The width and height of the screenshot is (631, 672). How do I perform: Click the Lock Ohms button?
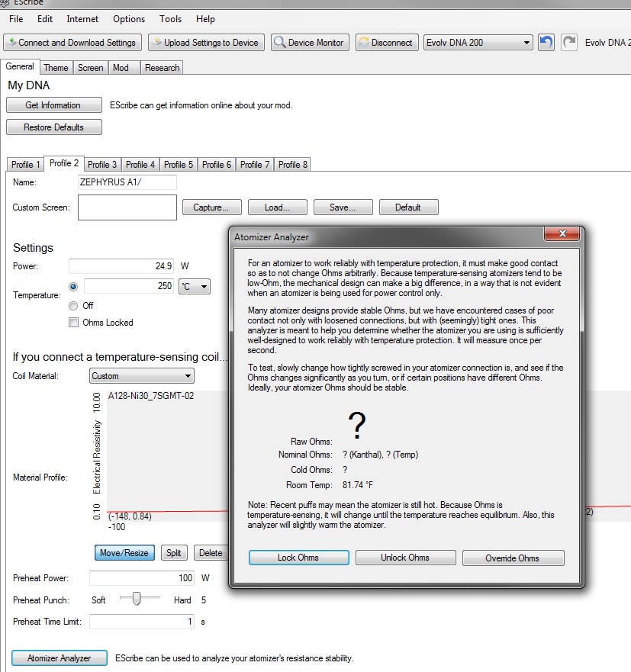pos(298,558)
